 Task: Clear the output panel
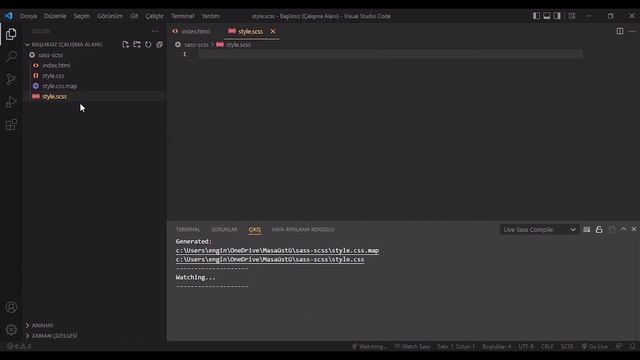coord(587,229)
